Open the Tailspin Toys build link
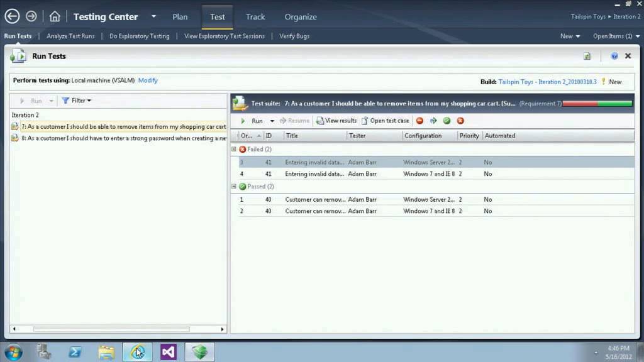This screenshot has height=362, width=644. (547, 82)
